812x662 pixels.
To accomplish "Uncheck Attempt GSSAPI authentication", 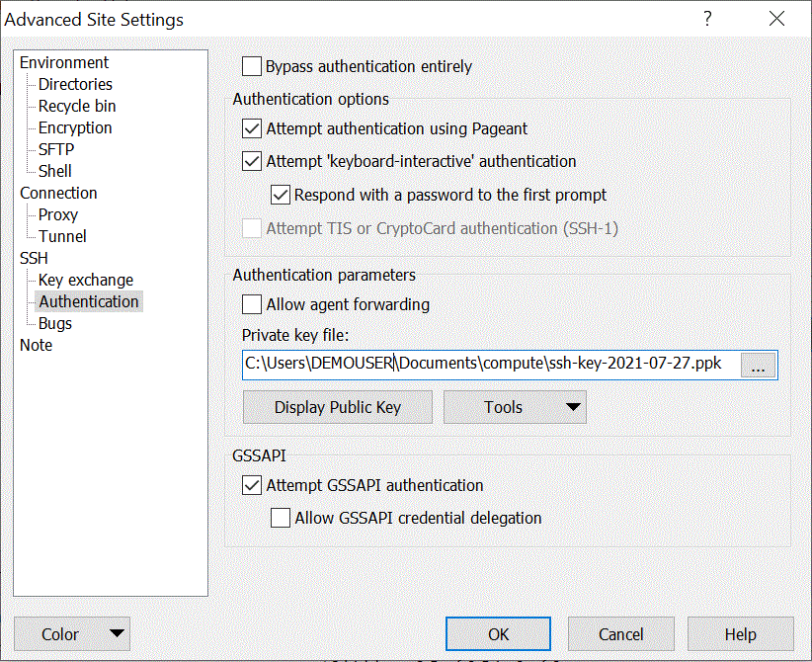I will 251,485.
